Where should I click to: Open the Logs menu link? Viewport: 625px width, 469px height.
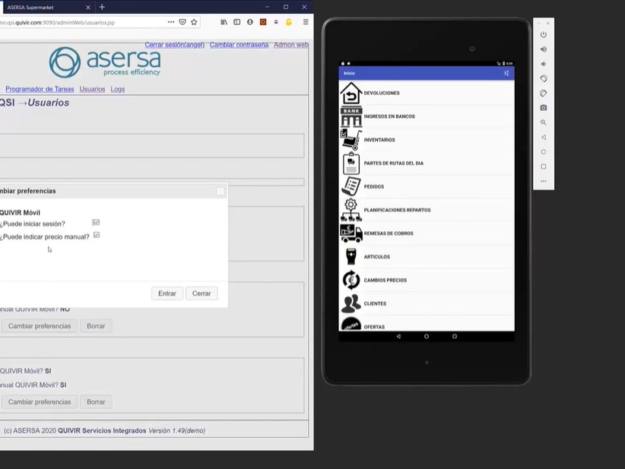[118, 89]
